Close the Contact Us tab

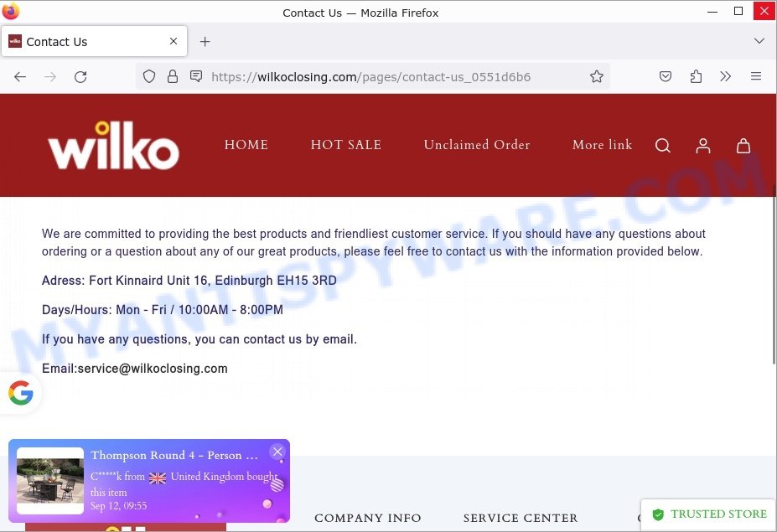coord(174,41)
